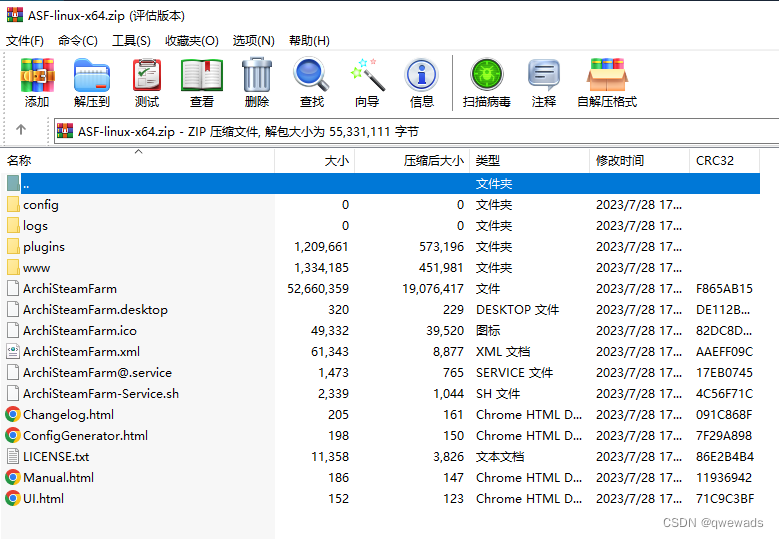779x539 pixels.
Task: Click packed size value 19,076,417
Action: coord(433,289)
